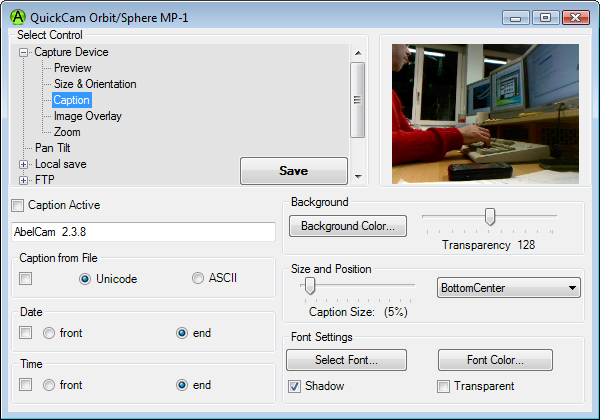
Task: Enable Transparent font checkbox
Action: [x=444, y=386]
